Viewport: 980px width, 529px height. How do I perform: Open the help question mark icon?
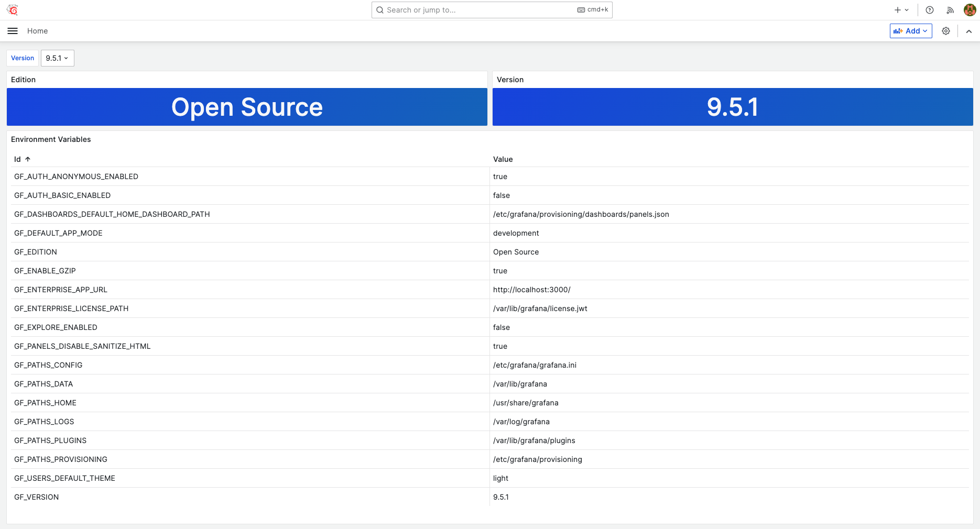(930, 10)
